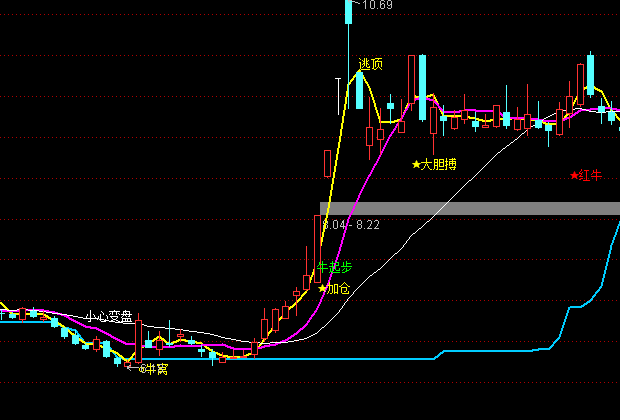Click the 小心变盘 warning label
The height and width of the screenshot is (420, 620).
(108, 316)
